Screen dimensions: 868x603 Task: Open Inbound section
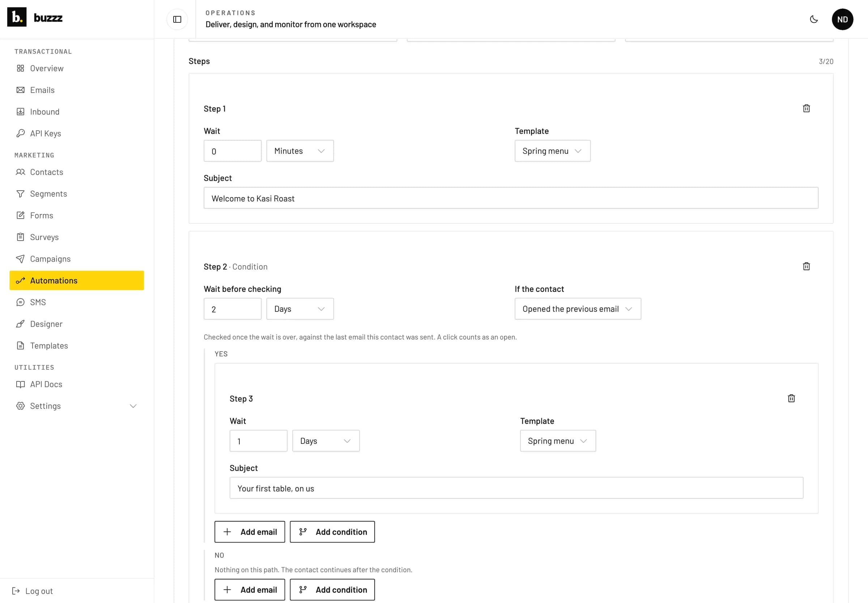click(x=77, y=112)
